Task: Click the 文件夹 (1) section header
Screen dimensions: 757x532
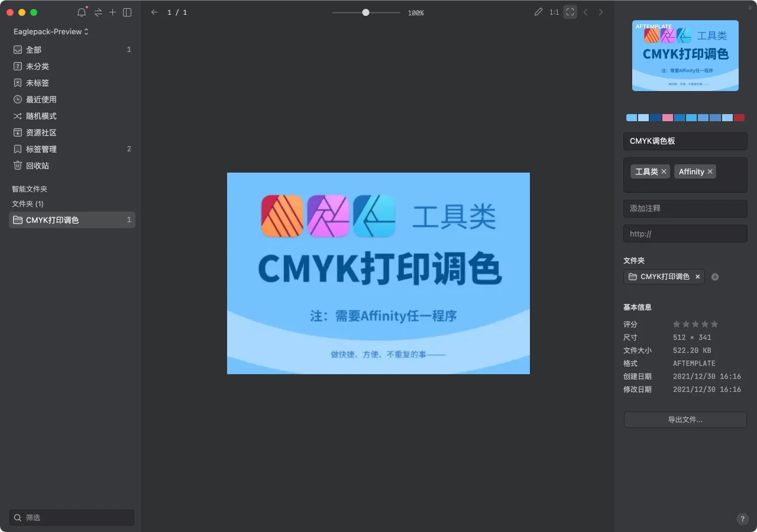Action: [28, 203]
